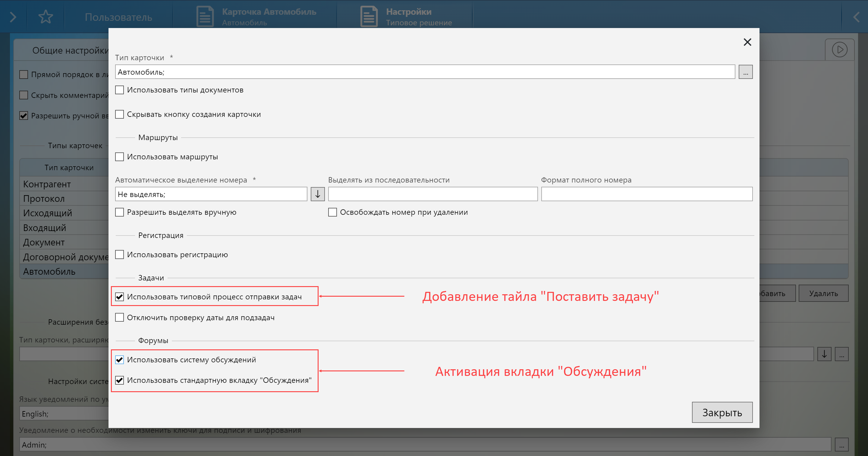Screen dimensions: 868x456
Task: Enable Использовать типы документов checkbox
Action: (120, 90)
